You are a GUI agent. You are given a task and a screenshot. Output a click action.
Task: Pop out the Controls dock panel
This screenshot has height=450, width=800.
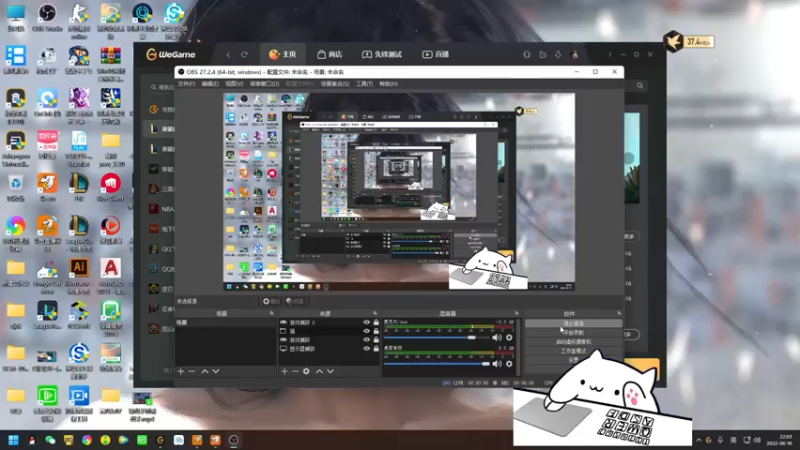click(619, 313)
